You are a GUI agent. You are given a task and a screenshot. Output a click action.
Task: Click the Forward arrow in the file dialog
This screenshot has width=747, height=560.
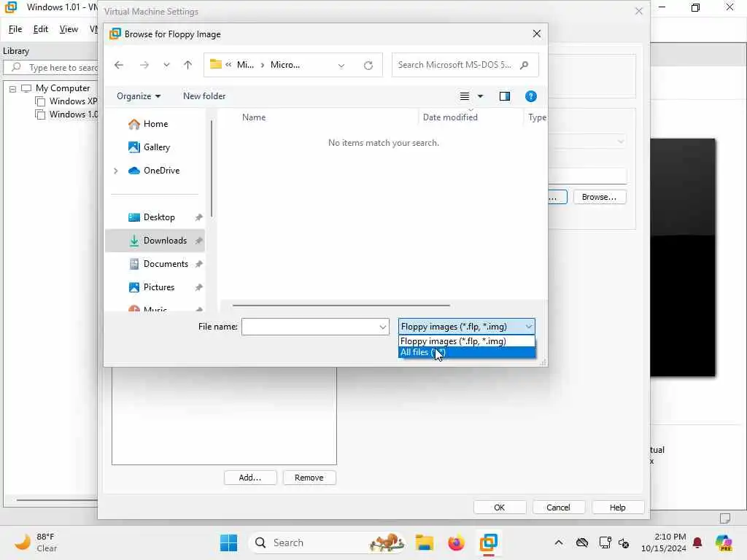(144, 65)
